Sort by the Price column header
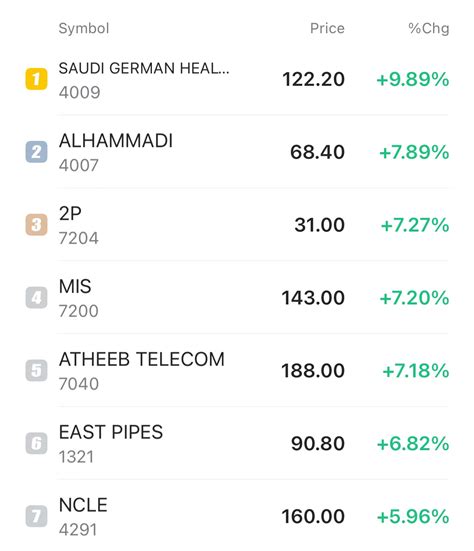474x551 pixels. point(327,28)
